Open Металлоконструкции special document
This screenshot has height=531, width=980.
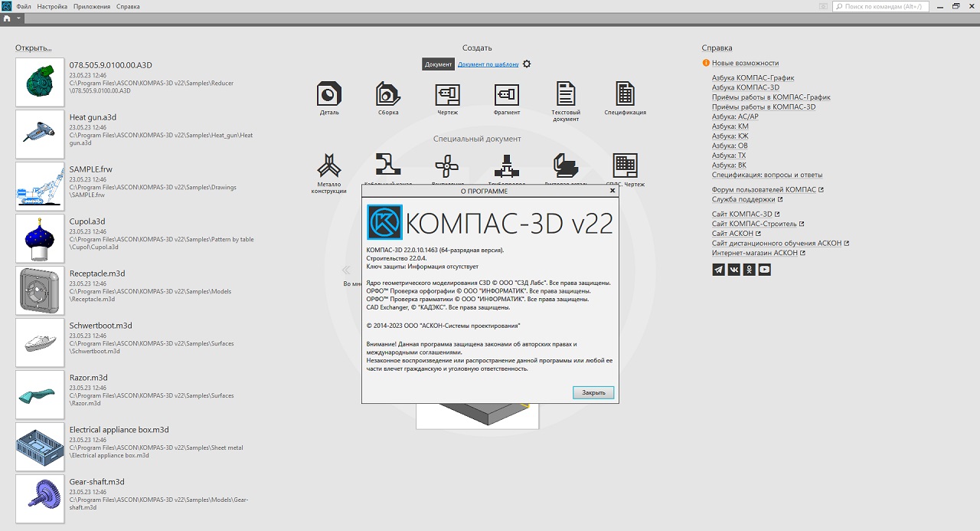(x=329, y=166)
